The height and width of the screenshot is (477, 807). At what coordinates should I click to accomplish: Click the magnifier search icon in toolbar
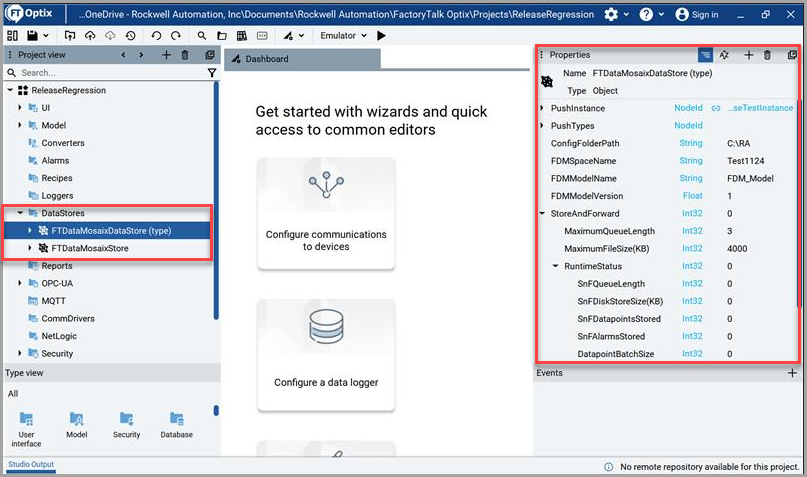202,36
